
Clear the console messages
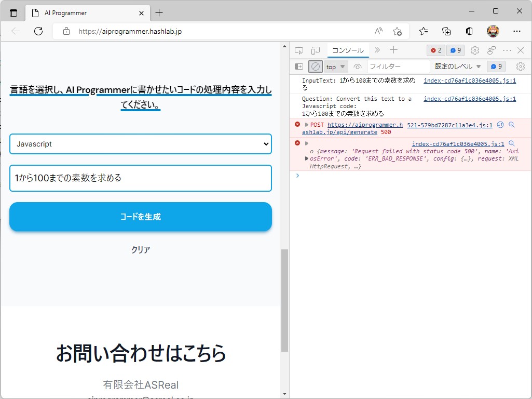[x=316, y=66]
